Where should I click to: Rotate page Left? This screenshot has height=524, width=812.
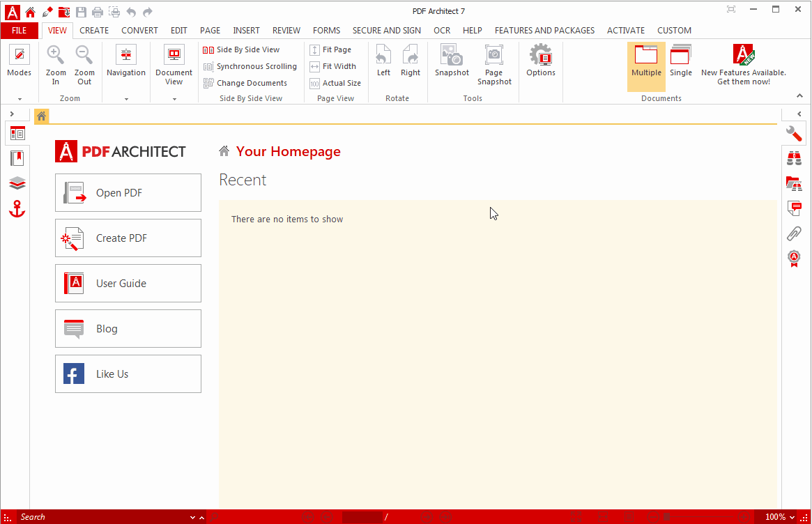point(383,61)
